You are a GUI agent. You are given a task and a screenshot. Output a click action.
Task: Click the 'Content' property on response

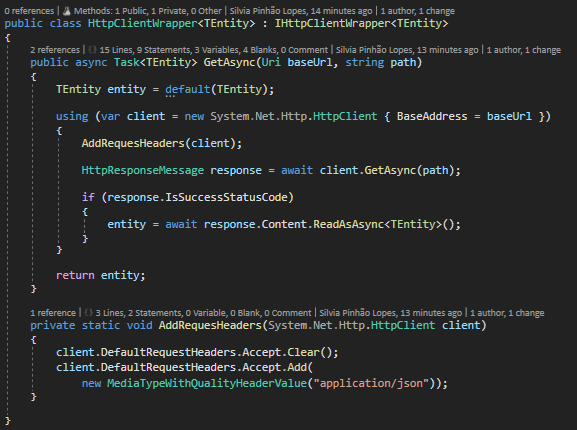[x=284, y=224]
